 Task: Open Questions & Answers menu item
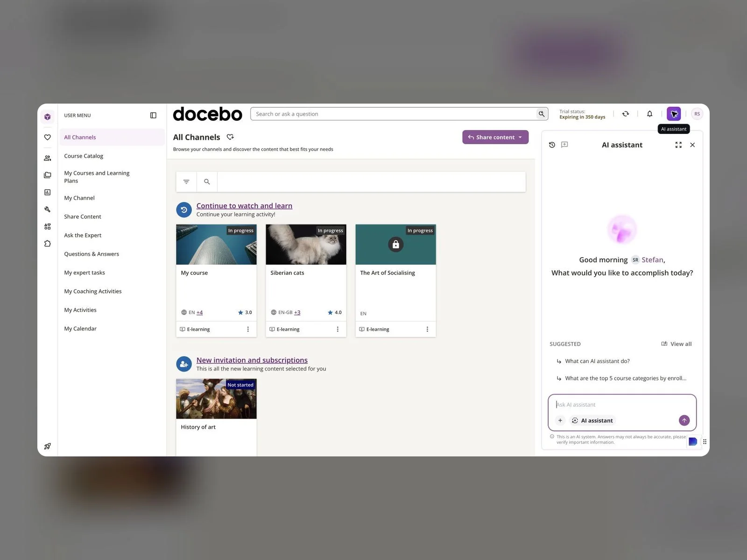tap(92, 254)
